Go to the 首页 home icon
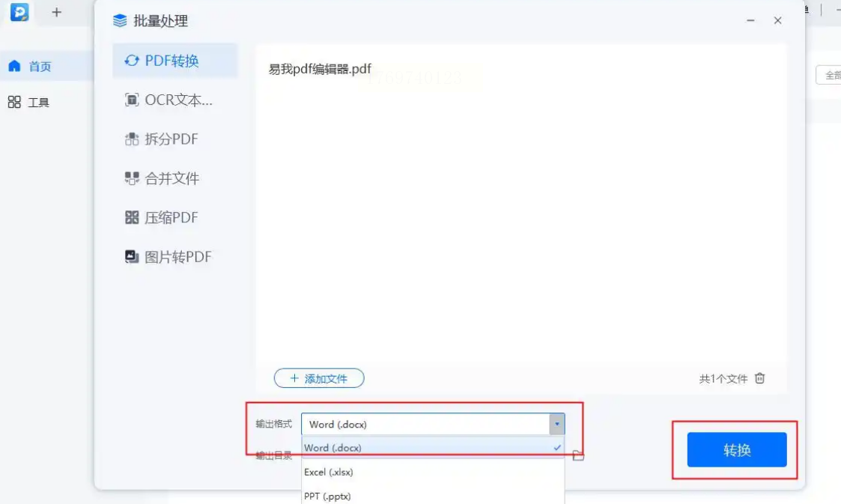841x504 pixels. pyautogui.click(x=14, y=66)
